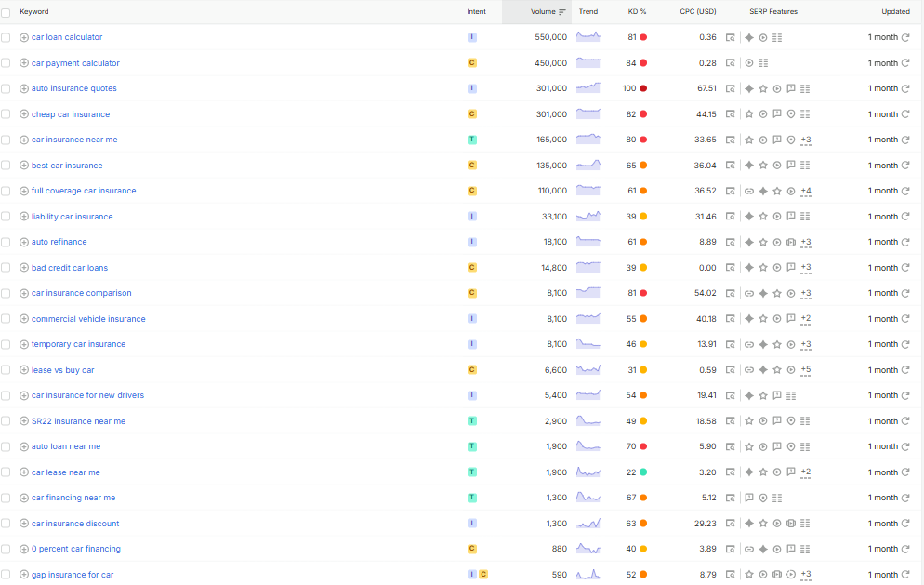Add 'car loan calculator' to list via plus icon
The width and height of the screenshot is (924, 585).
coord(24,37)
